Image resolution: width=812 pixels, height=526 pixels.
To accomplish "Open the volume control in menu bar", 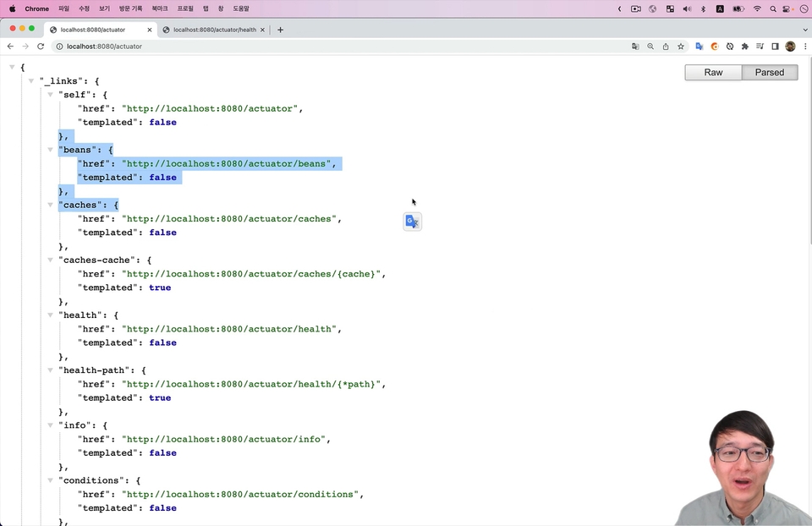I will click(687, 8).
